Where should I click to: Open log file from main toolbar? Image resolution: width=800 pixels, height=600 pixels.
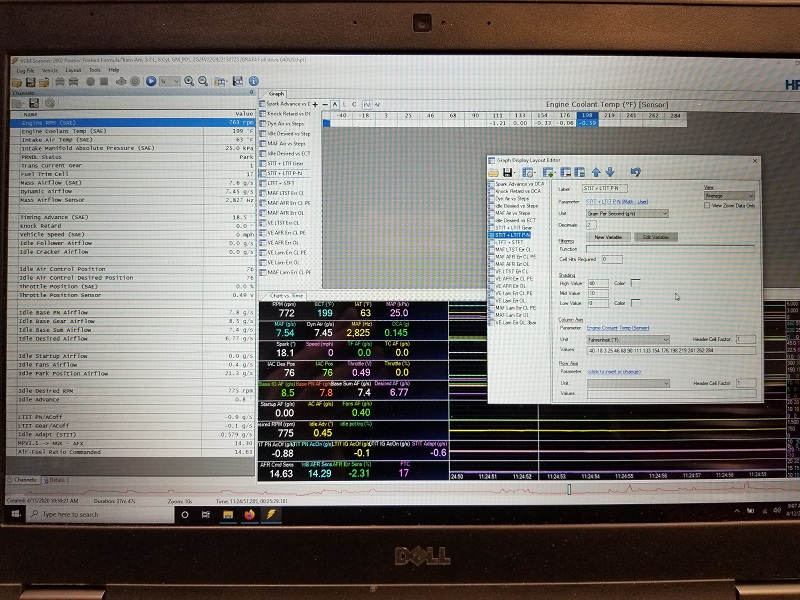17,82
